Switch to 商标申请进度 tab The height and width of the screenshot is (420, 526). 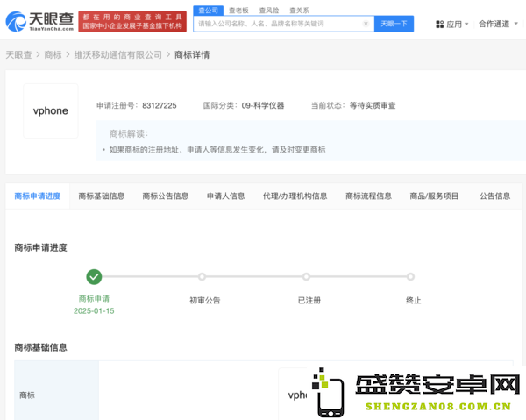tap(38, 196)
